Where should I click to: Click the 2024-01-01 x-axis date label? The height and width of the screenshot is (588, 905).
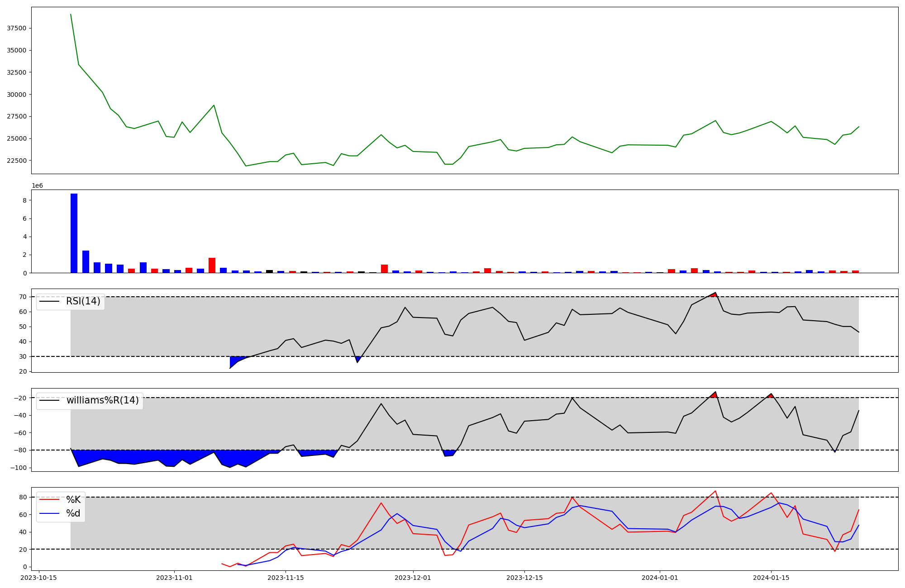(x=660, y=578)
